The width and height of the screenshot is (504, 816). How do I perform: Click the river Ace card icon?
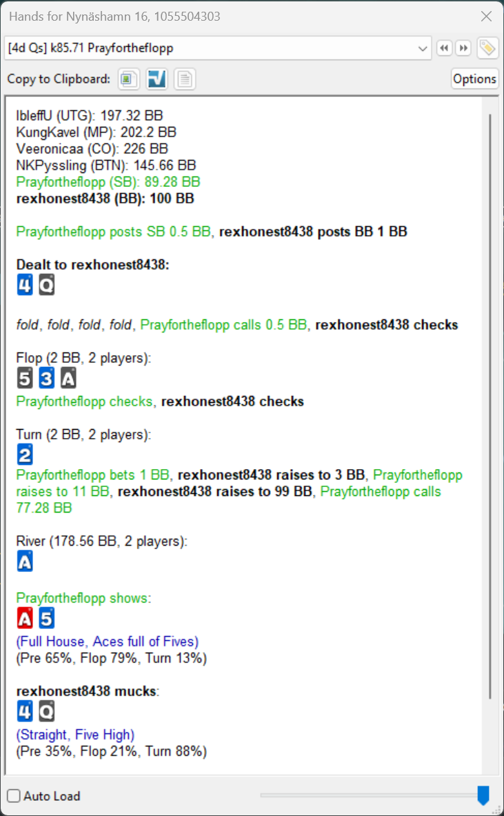point(25,563)
